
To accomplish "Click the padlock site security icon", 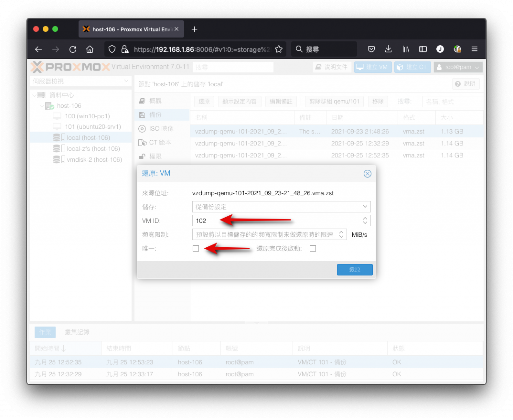I will 125,49.
